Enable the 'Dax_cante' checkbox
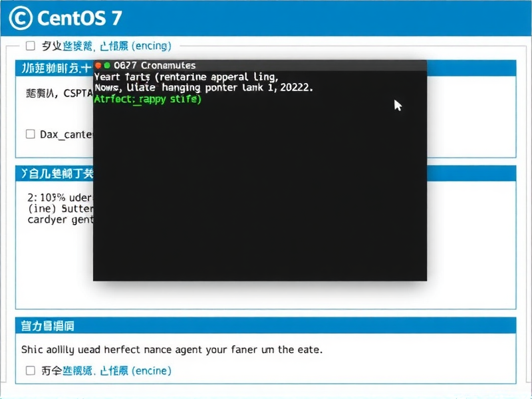 (30, 134)
